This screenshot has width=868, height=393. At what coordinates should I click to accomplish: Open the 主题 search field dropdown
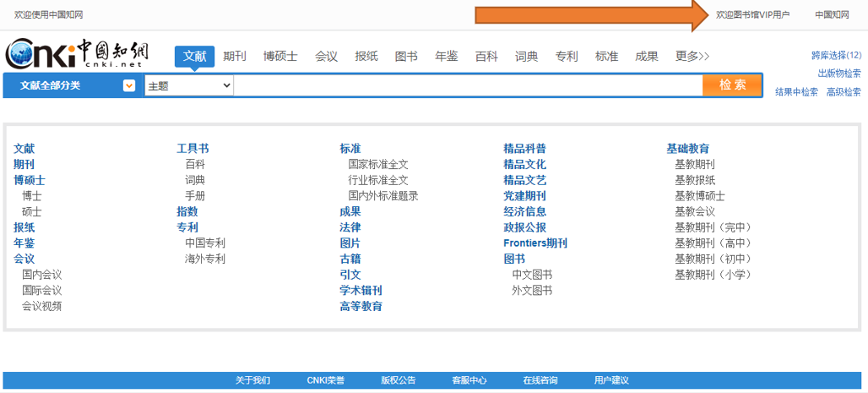(x=189, y=86)
